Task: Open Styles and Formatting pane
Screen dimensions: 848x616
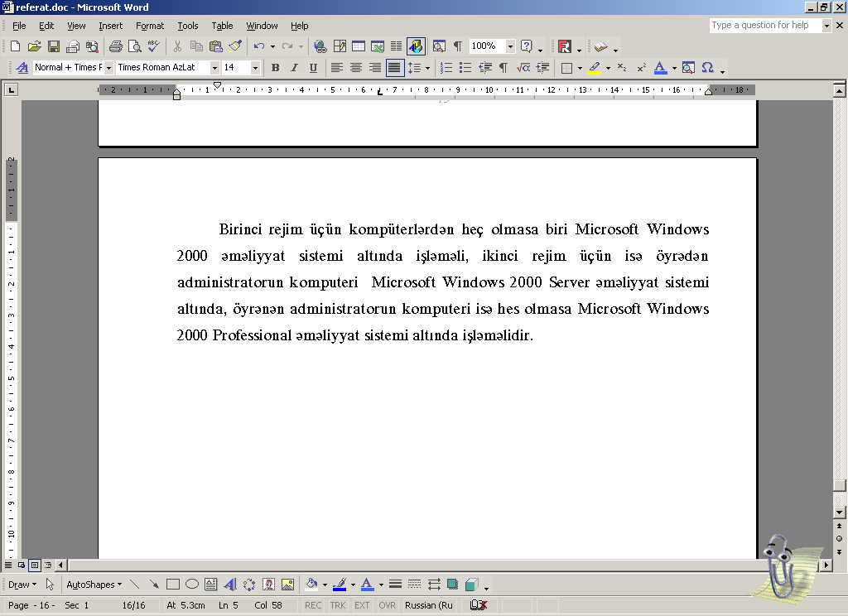Action: tap(22, 68)
